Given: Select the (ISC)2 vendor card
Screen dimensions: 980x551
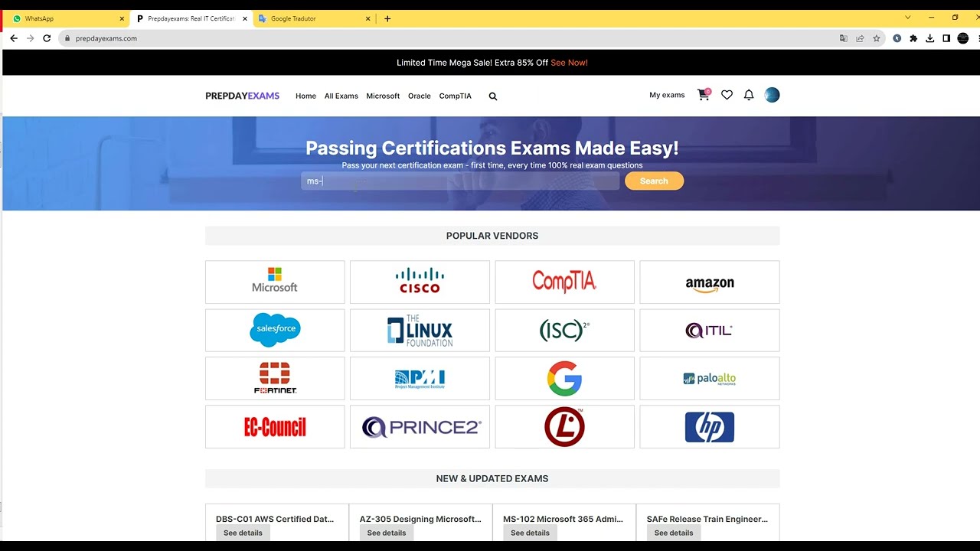Looking at the screenshot, I should tap(565, 330).
